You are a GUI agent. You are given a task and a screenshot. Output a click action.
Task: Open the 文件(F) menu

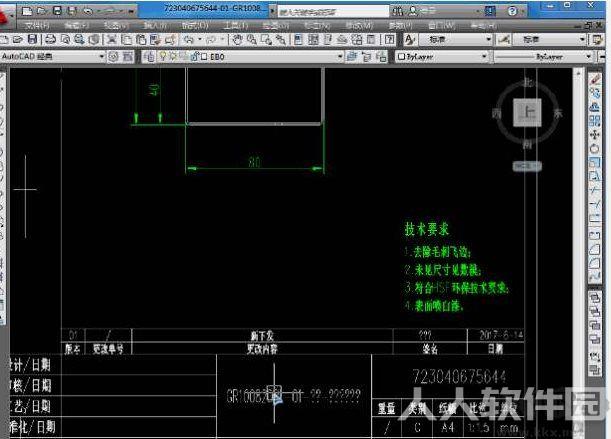(37, 26)
